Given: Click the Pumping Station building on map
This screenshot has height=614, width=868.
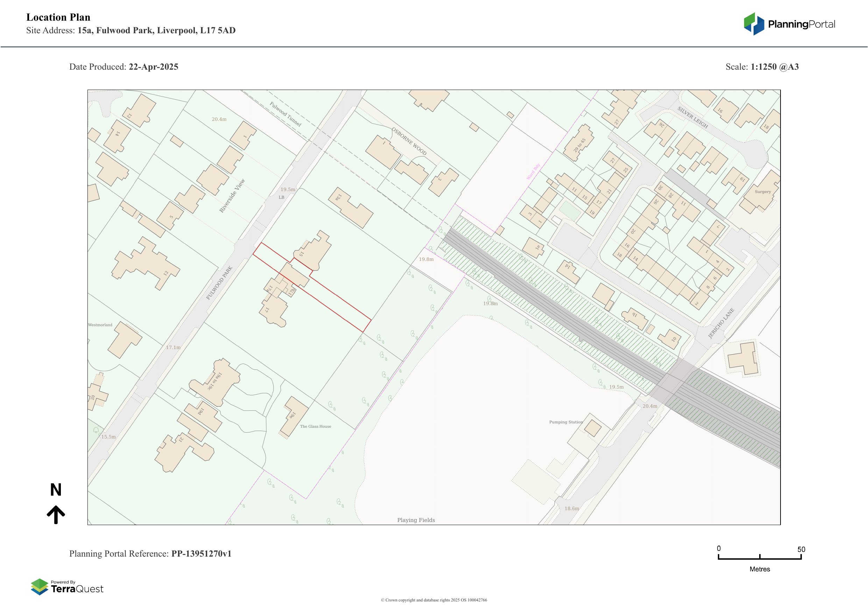Looking at the screenshot, I should pyautogui.click(x=593, y=428).
